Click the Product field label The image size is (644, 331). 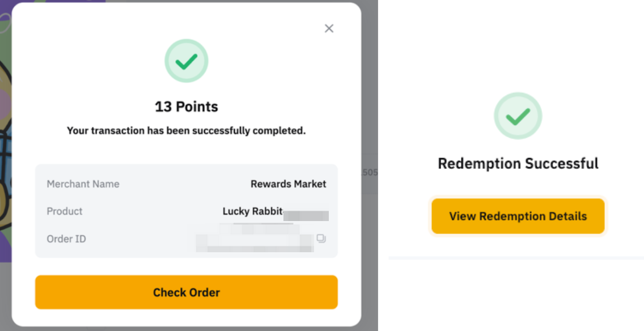click(x=65, y=211)
